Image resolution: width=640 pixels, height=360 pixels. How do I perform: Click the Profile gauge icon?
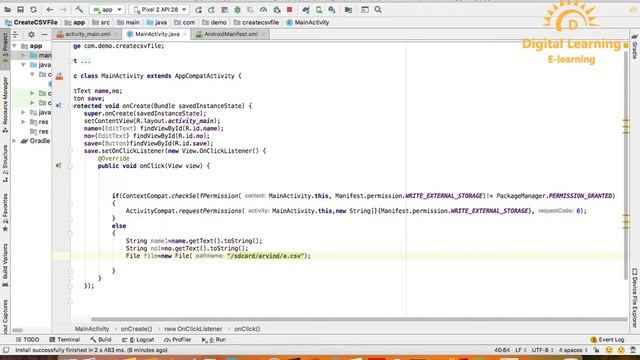click(x=263, y=9)
